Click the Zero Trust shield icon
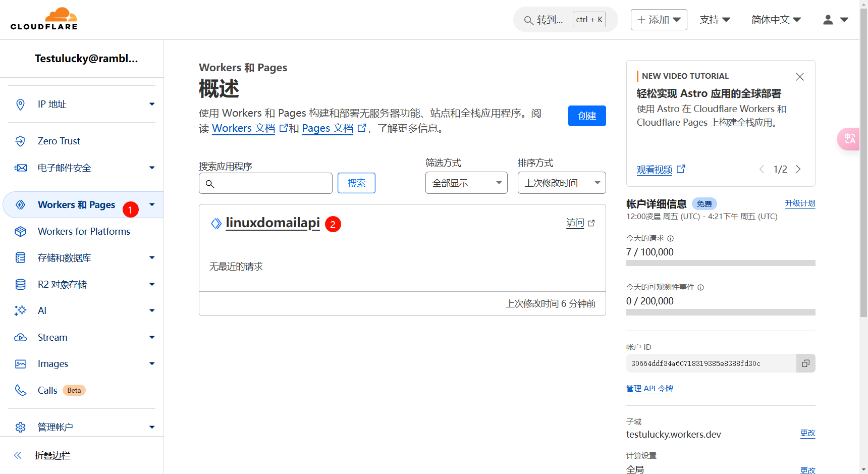 (x=20, y=141)
